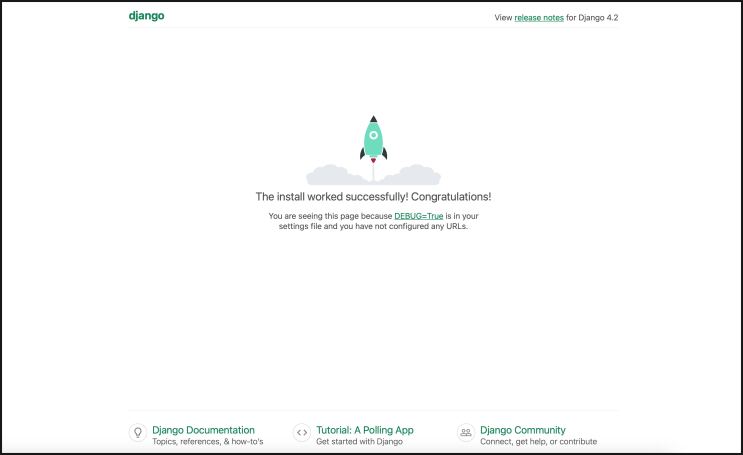Open the Tutorial: A Polling App link
The width and height of the screenshot is (743, 455).
[x=365, y=430]
